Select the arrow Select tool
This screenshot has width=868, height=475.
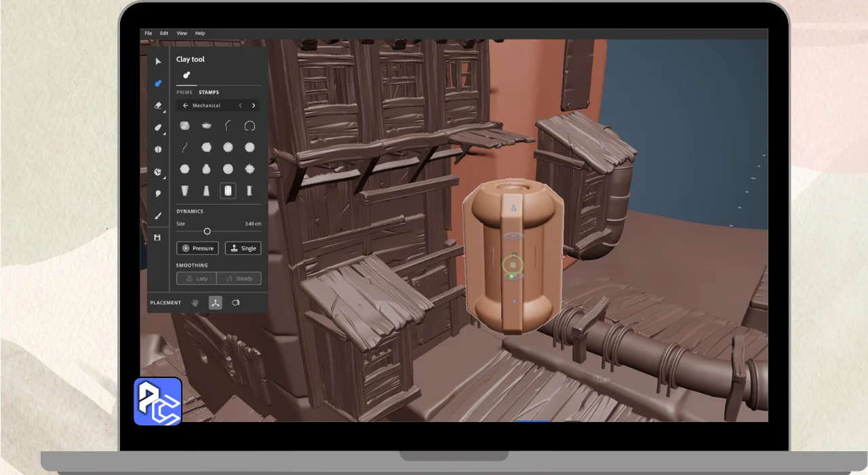click(158, 62)
